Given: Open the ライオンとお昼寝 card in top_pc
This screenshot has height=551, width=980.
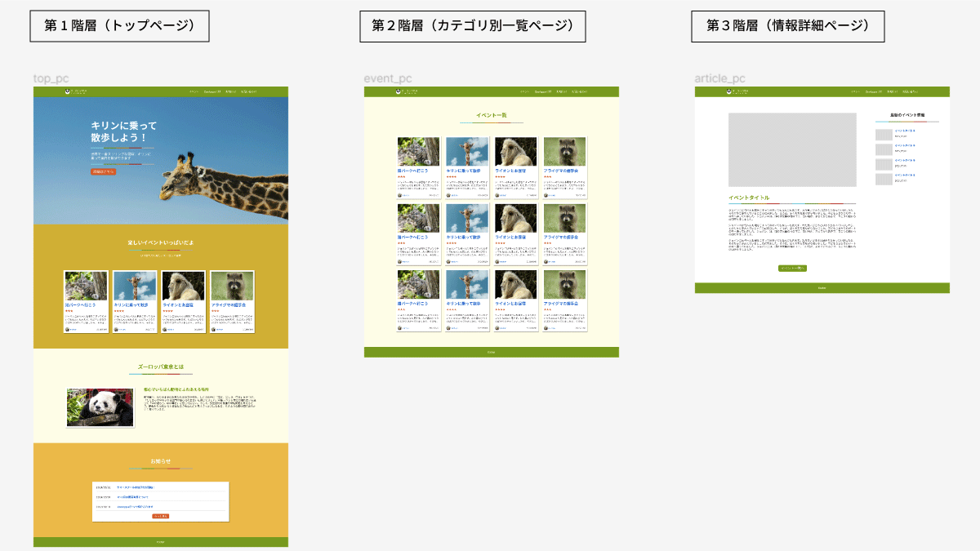Looking at the screenshot, I should click(184, 301).
